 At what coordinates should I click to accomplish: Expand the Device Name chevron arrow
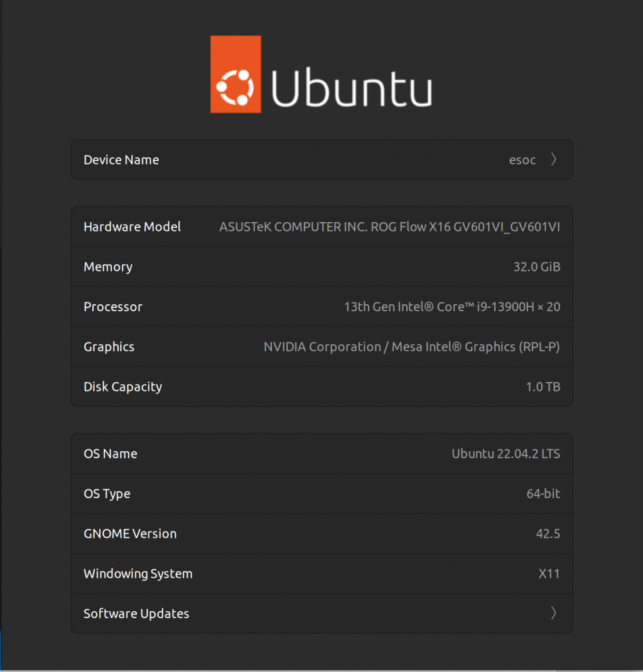click(553, 159)
